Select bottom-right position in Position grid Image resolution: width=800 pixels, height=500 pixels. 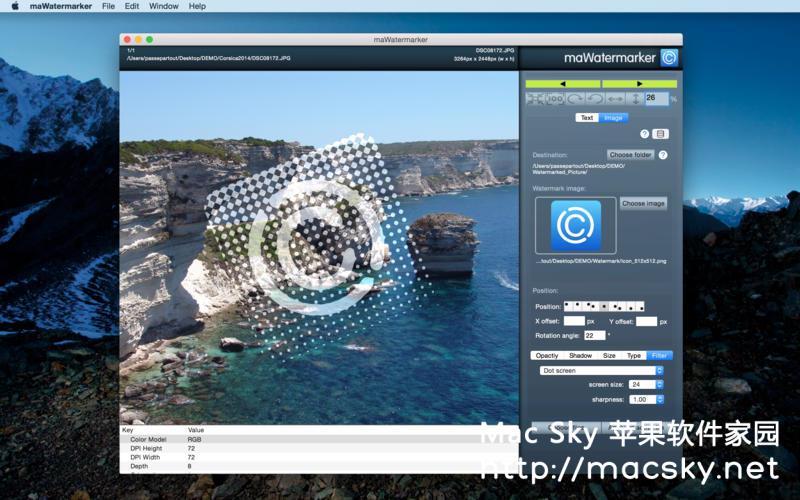coord(640,306)
